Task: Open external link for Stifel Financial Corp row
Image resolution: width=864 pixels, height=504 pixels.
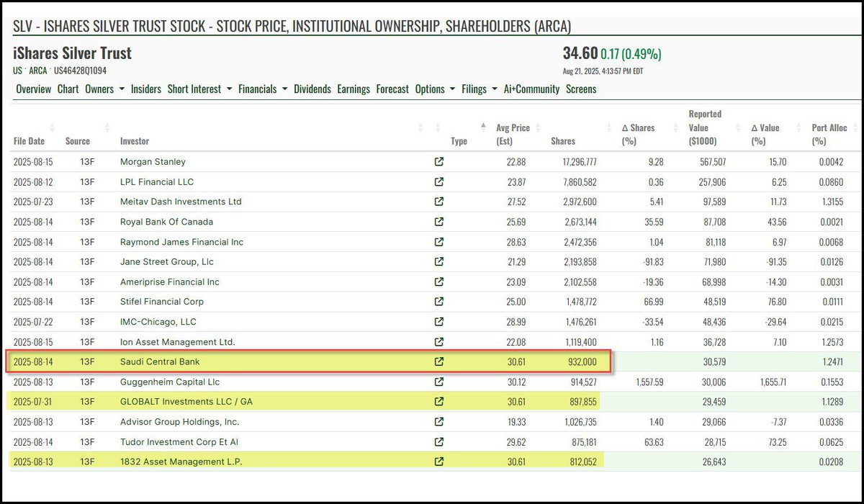Action: click(x=438, y=302)
